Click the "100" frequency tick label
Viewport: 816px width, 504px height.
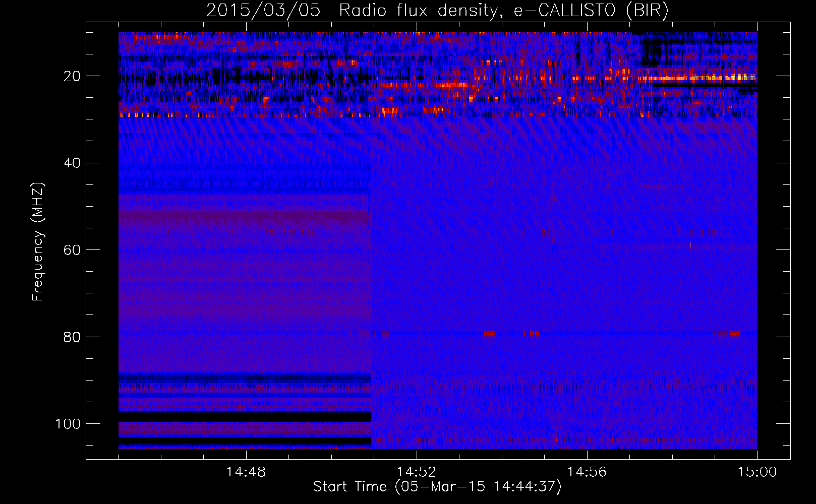[x=68, y=424]
